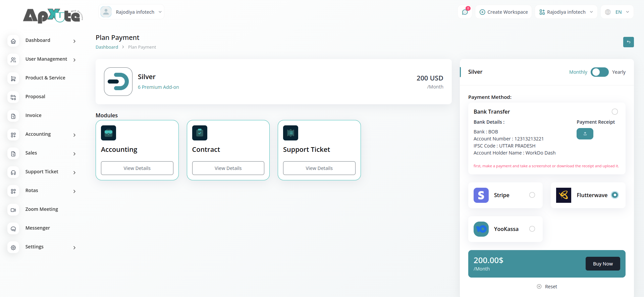Toggle the Monthly/Yearly billing switch
This screenshot has width=644, height=297.
599,72
